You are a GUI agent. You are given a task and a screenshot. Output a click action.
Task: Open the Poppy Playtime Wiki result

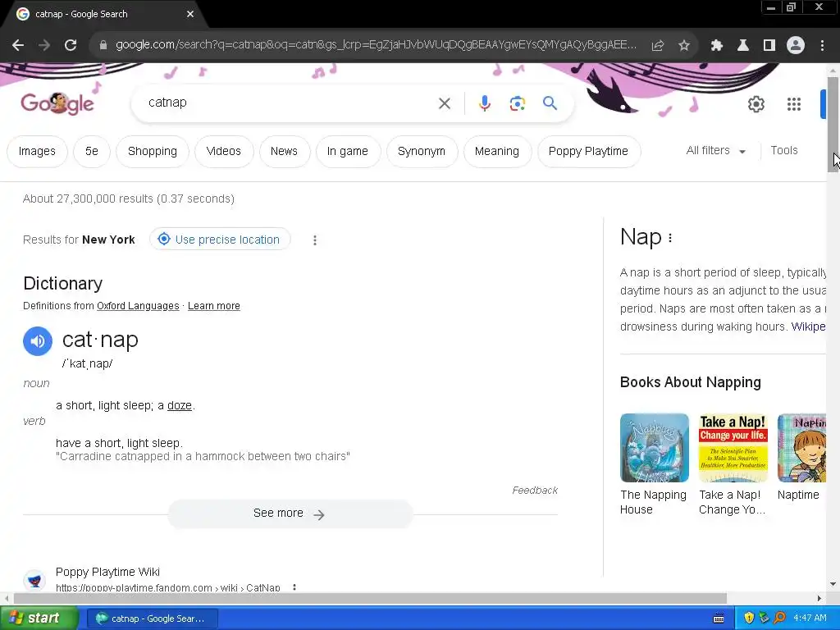point(107,572)
